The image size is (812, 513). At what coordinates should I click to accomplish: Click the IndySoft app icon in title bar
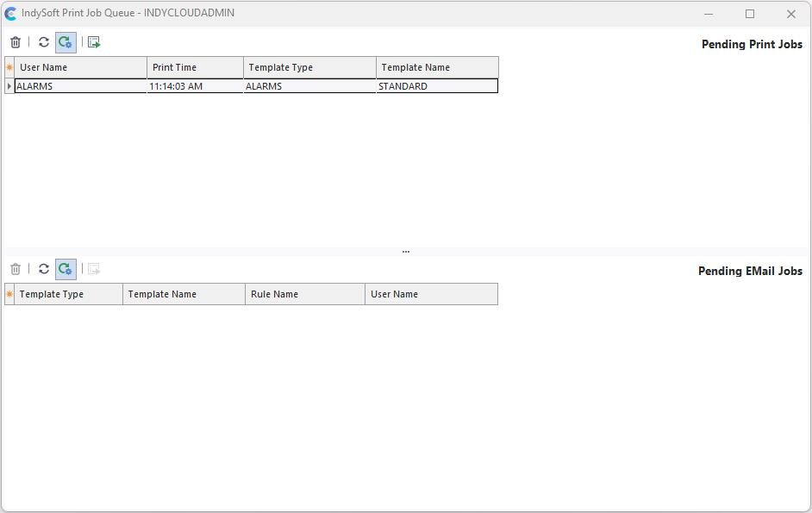[10, 14]
